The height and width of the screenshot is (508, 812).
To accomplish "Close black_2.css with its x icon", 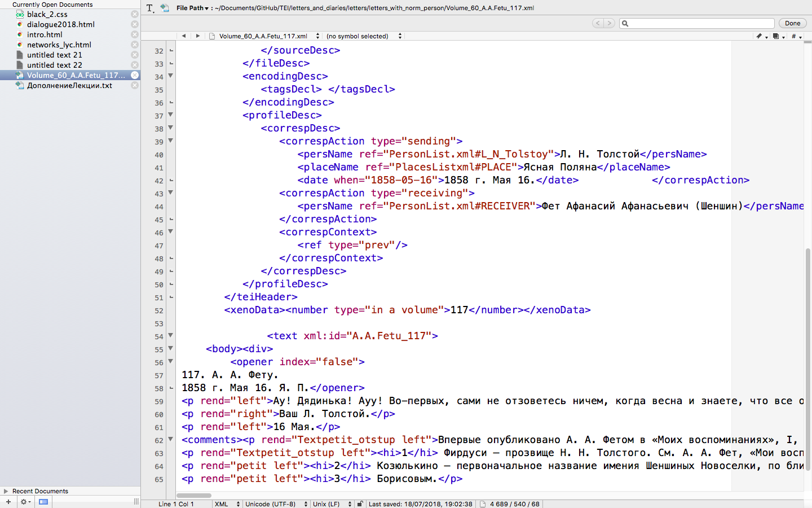I will pyautogui.click(x=135, y=14).
